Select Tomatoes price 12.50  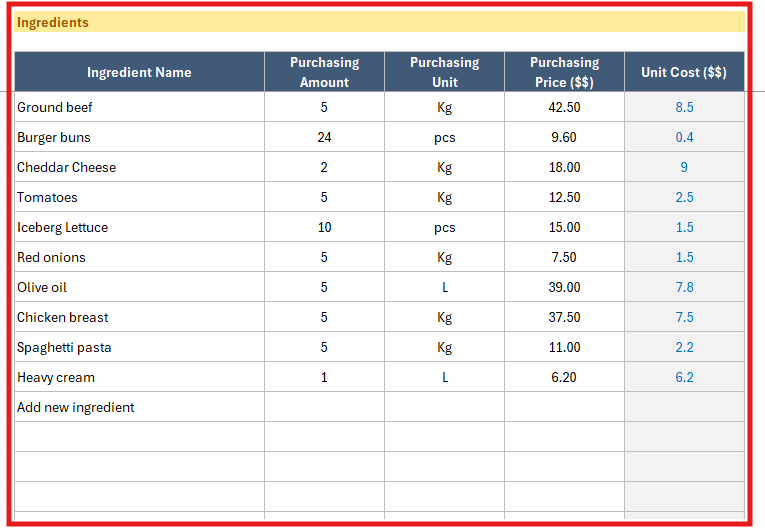point(564,197)
